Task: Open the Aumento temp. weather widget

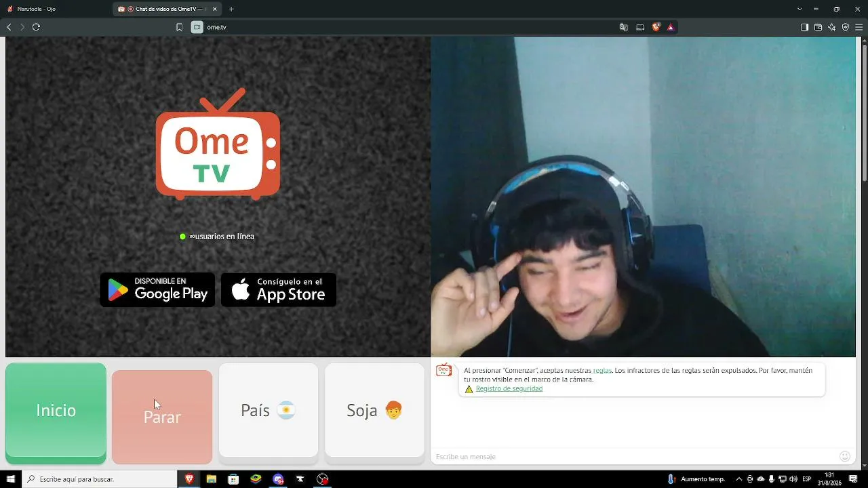Action: pyautogui.click(x=696, y=479)
